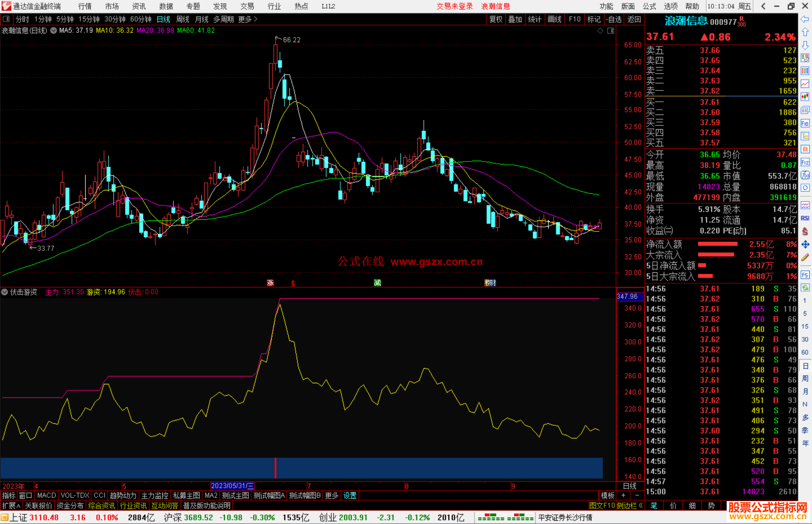Open the candlestick chart icon
The height and width of the screenshot is (524, 812).
coord(805,97)
